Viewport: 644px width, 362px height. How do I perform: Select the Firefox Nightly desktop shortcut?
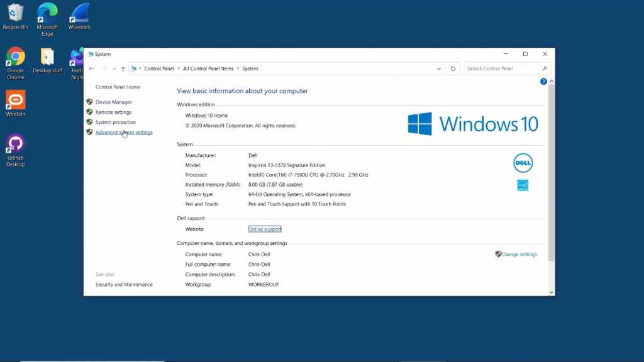[x=77, y=63]
